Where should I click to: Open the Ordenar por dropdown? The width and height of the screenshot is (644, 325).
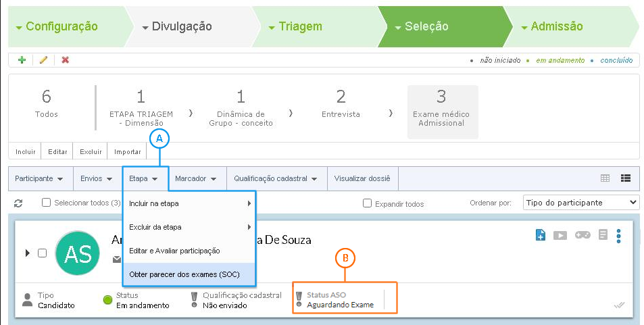[x=580, y=202]
